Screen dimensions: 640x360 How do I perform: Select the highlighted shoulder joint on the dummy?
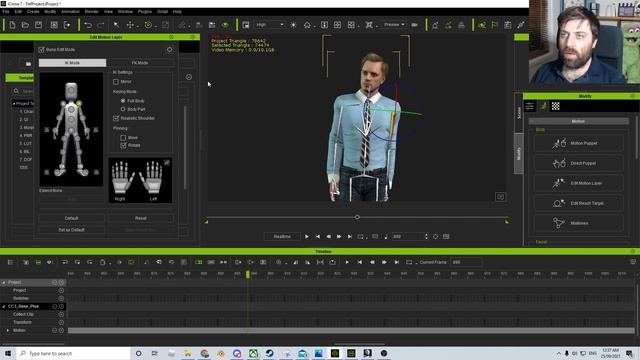tap(79, 103)
